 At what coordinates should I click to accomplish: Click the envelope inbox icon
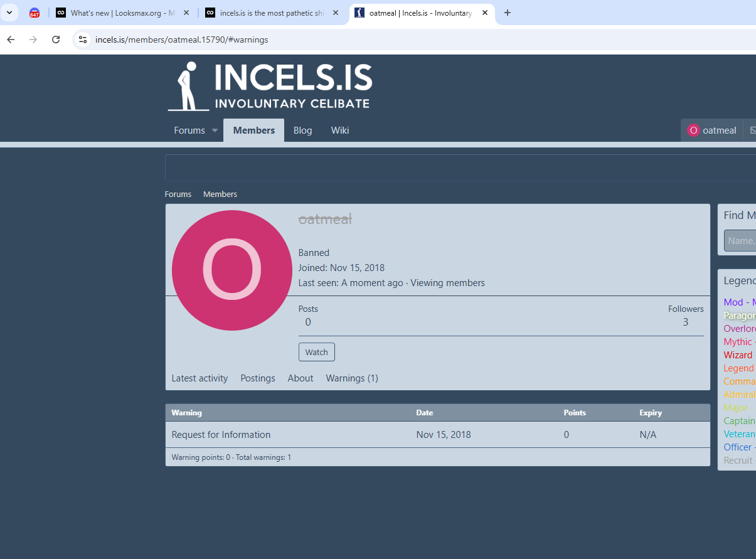click(752, 130)
